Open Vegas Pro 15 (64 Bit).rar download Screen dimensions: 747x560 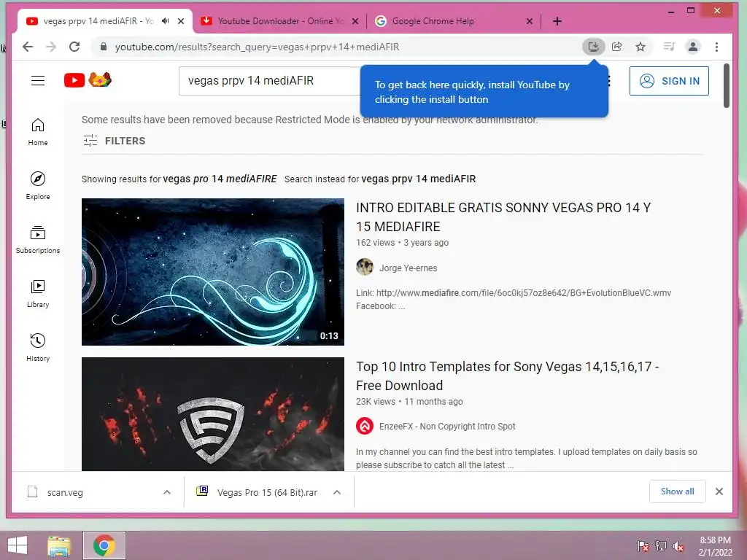tap(267, 492)
